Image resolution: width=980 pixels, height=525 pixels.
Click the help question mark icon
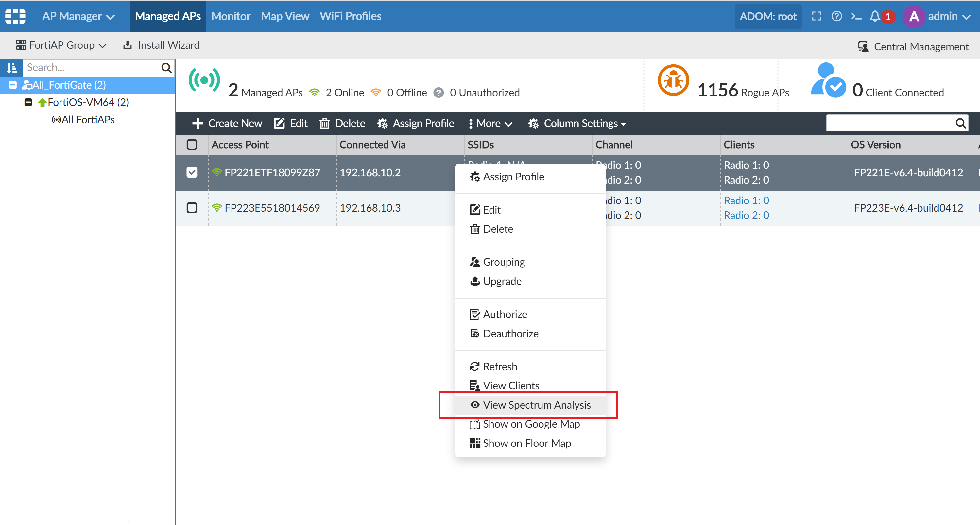click(836, 16)
